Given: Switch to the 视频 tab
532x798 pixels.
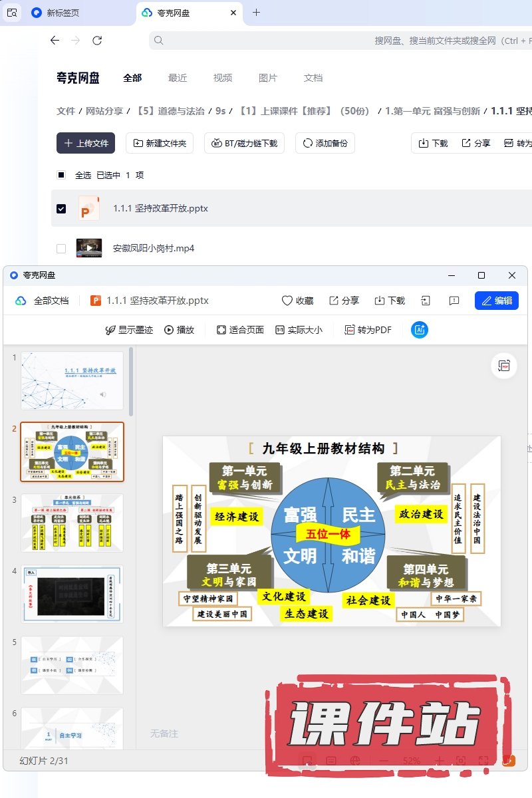Looking at the screenshot, I should tap(223, 78).
